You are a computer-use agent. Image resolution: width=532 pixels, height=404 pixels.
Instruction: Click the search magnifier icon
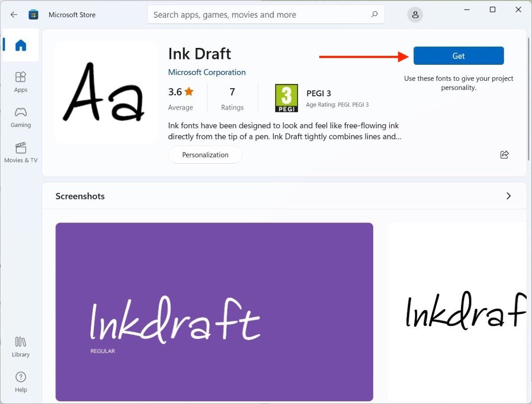[375, 15]
